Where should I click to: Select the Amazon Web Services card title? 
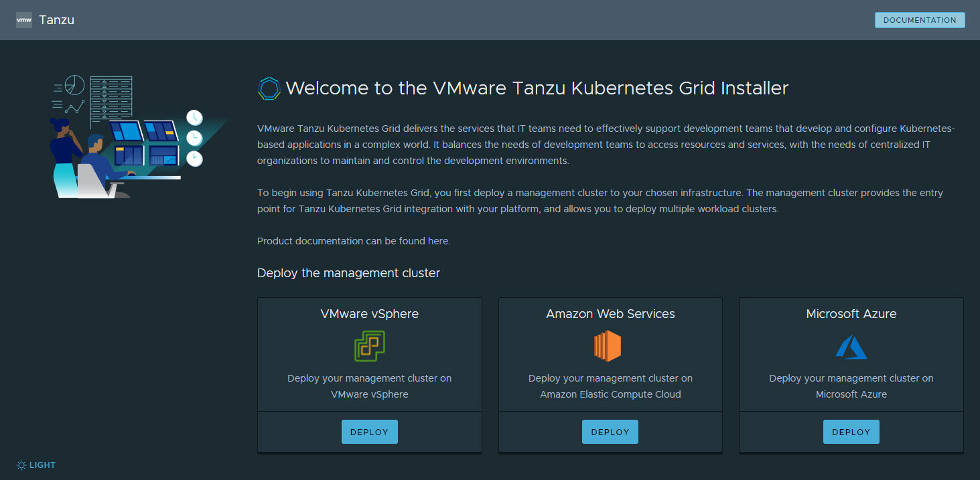coord(610,314)
